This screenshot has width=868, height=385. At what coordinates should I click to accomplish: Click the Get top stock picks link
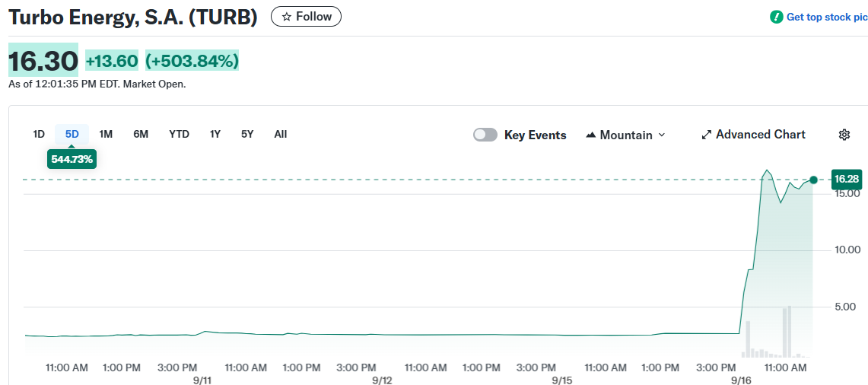[x=827, y=17]
